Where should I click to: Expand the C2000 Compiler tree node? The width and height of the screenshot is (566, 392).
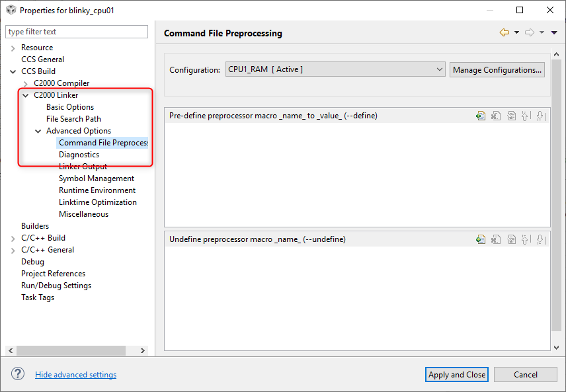pos(26,83)
